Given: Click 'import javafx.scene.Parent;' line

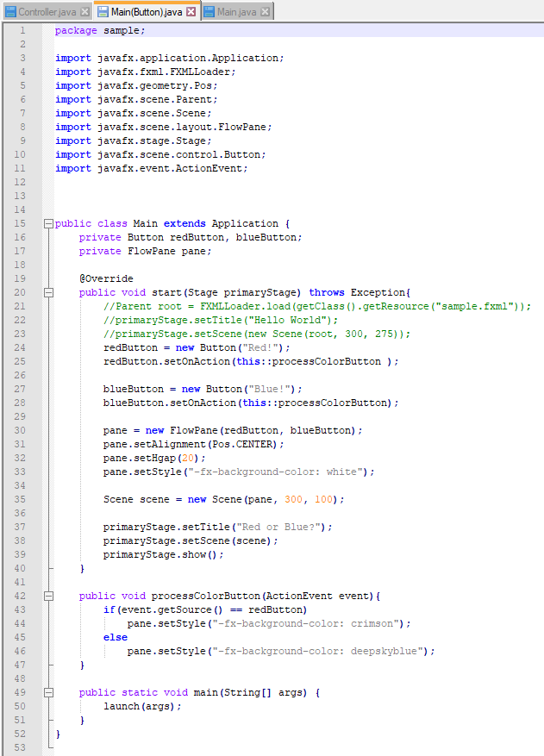Looking at the screenshot, I should [136, 100].
